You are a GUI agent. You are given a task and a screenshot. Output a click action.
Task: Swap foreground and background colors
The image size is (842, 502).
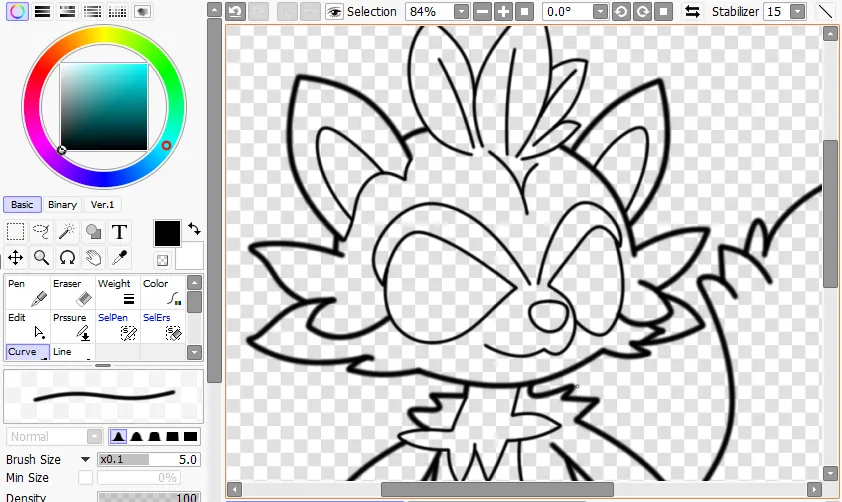click(194, 229)
